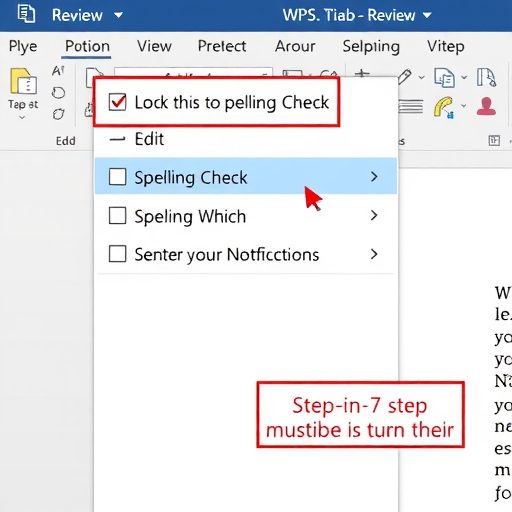Expand the Spelling Check submenu arrow
The image size is (512, 512).
(374, 177)
